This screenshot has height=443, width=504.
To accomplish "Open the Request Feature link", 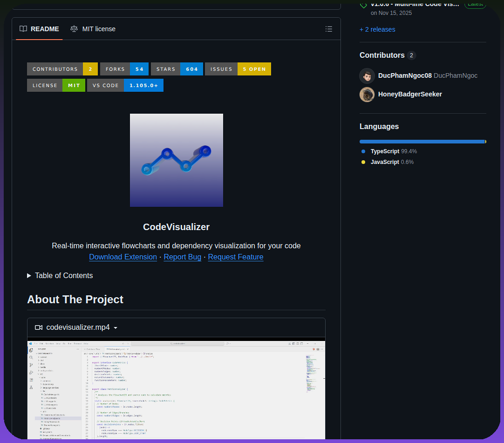I will point(236,257).
